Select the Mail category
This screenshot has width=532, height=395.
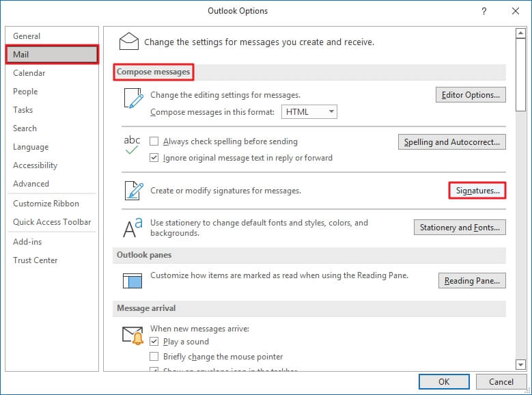tap(52, 55)
